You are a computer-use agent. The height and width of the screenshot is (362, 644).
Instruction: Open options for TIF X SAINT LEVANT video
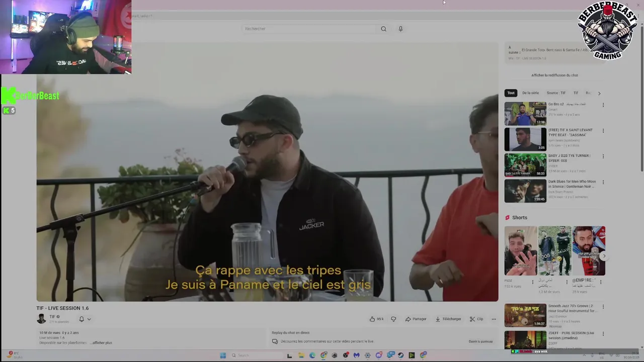point(603,131)
